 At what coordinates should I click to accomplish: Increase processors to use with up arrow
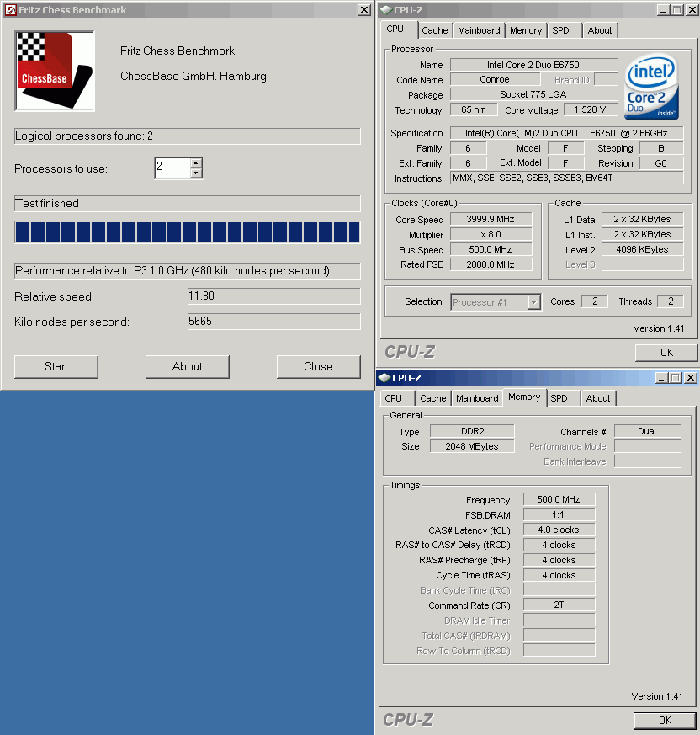[196, 163]
